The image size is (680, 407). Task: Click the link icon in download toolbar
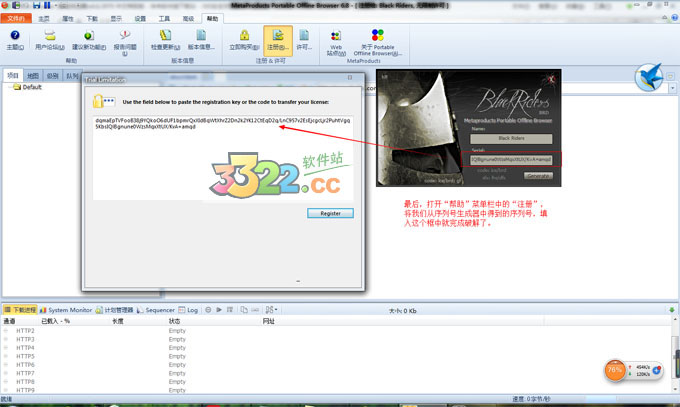(x=255, y=310)
